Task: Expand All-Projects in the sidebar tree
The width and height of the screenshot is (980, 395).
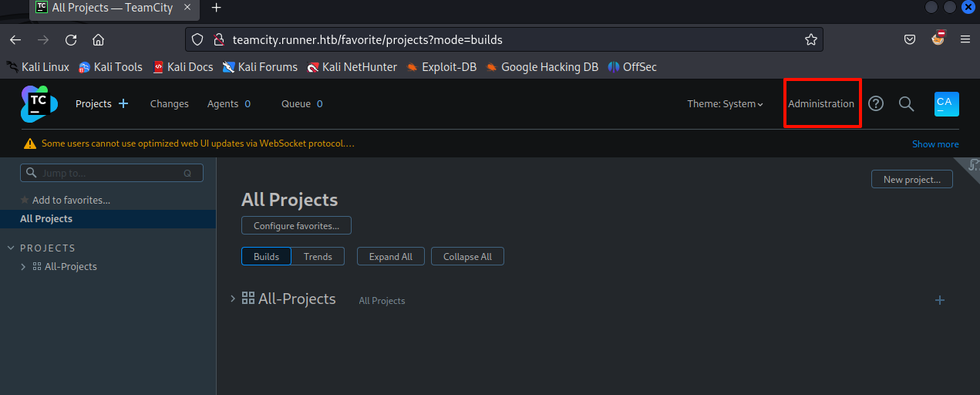Action: [x=24, y=267]
